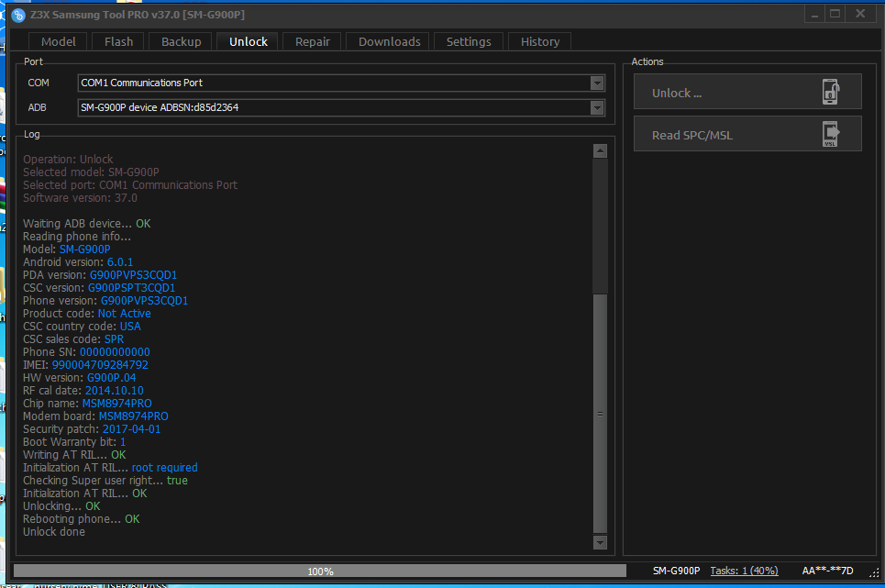Click the Z3X app logo icon
The width and height of the screenshot is (885, 588).
click(18, 16)
